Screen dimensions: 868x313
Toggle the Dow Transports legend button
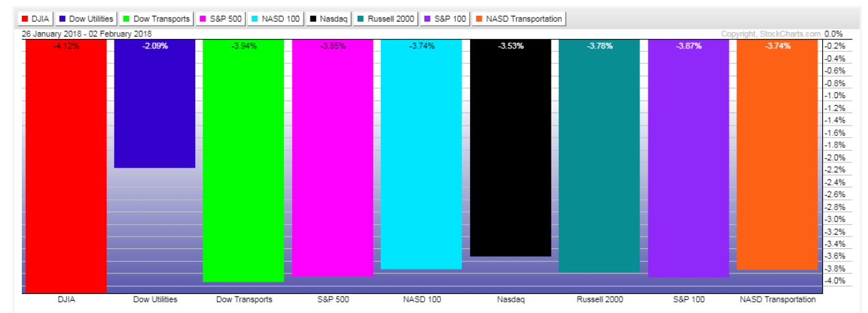tap(156, 19)
